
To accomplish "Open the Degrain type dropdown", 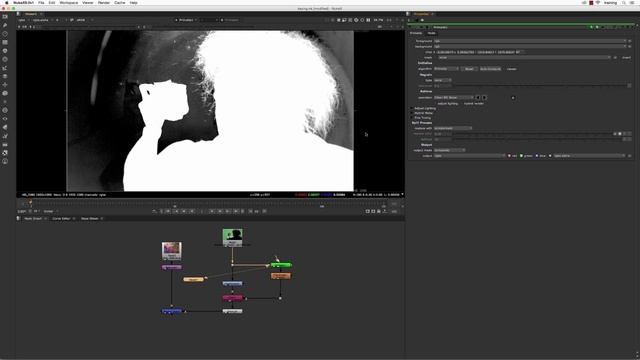I will [442, 80].
